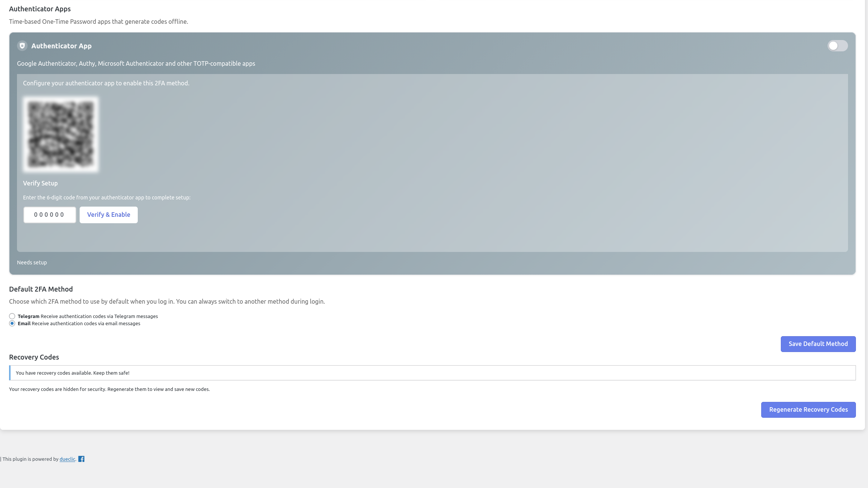Click the Recovery Codes section heading
868x488 pixels.
34,357
